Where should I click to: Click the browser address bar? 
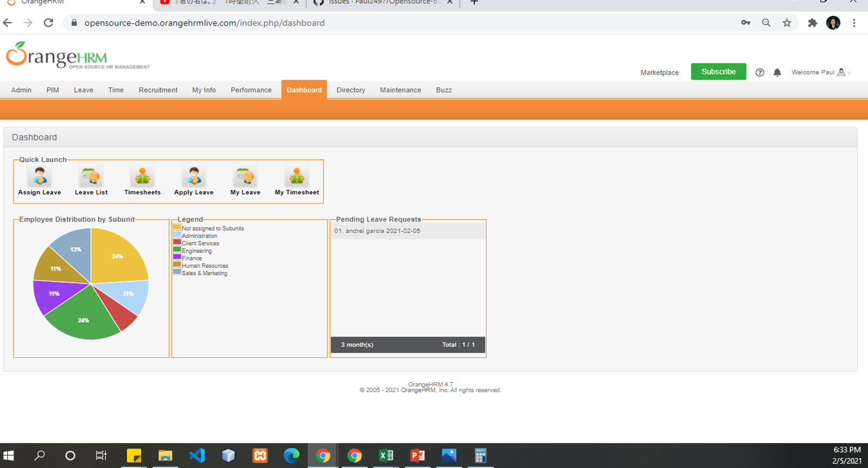[401, 23]
